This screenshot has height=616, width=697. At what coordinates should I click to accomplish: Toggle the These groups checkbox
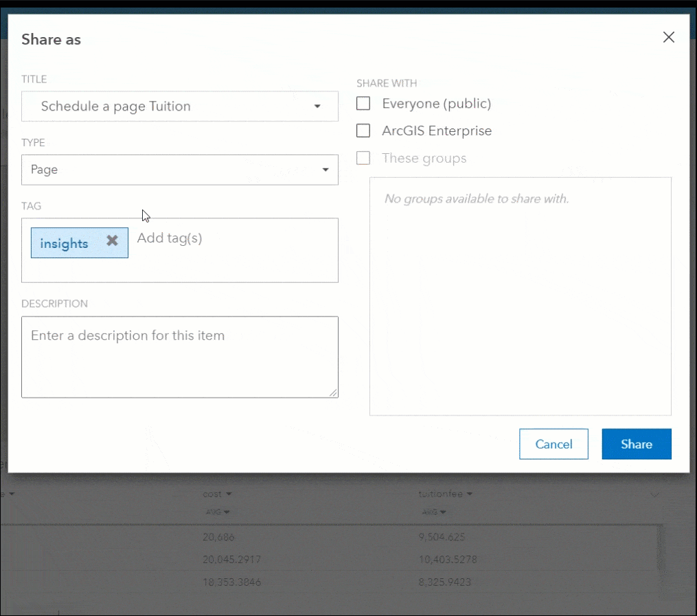tap(363, 158)
